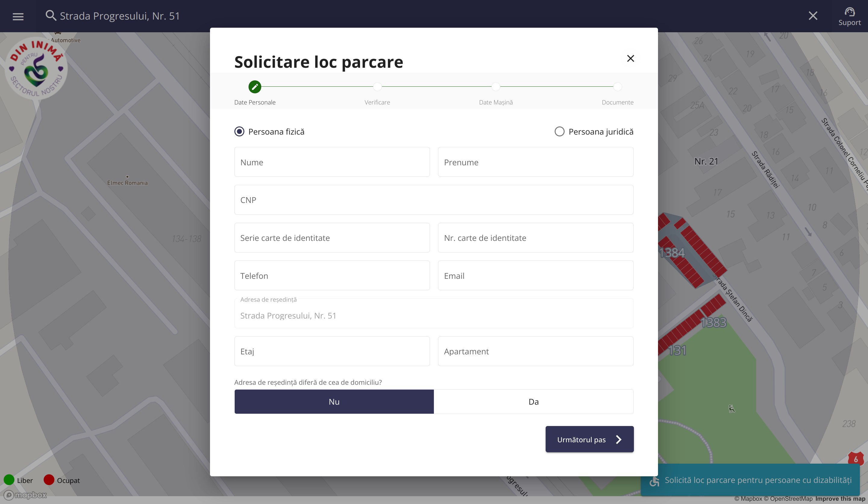This screenshot has width=868, height=504.
Task: Choose Da for a different residence address
Action: 533,401
